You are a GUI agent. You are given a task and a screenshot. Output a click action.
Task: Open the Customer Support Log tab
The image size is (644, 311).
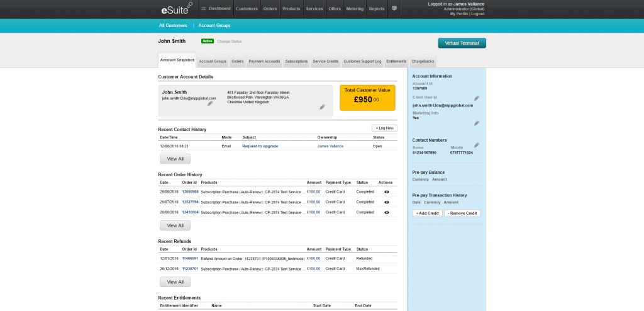[362, 62]
